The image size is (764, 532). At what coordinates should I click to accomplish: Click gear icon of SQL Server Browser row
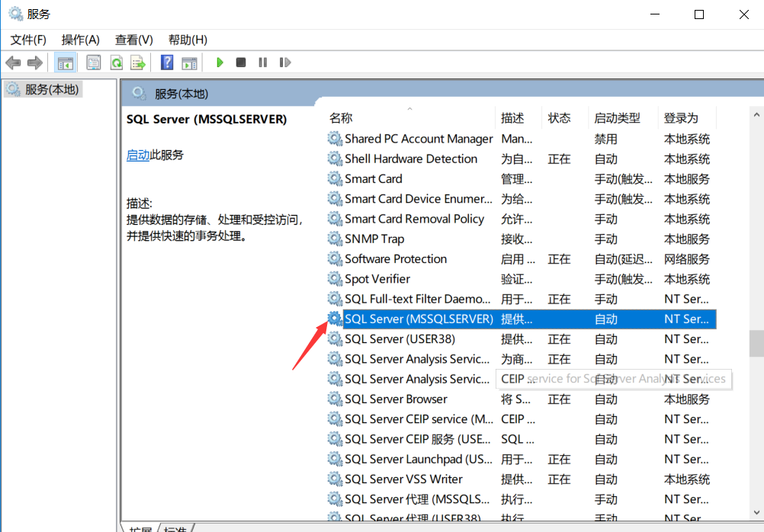pos(335,399)
